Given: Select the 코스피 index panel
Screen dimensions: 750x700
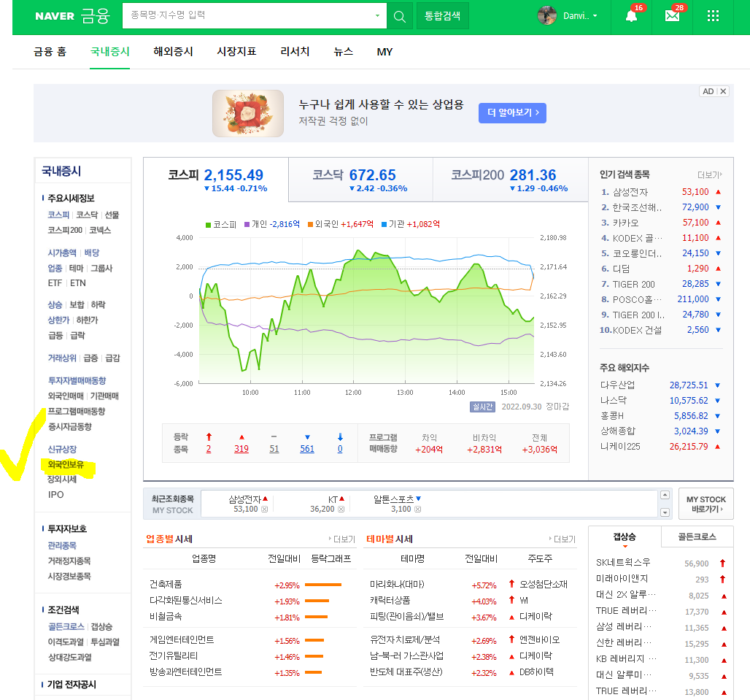Looking at the screenshot, I should tap(216, 180).
